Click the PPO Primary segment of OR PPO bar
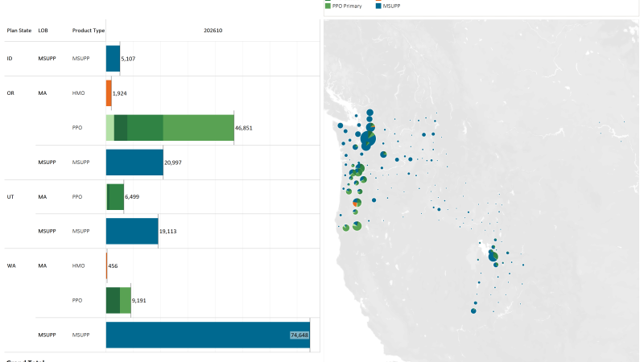The height and width of the screenshot is (362, 644). click(x=198, y=128)
